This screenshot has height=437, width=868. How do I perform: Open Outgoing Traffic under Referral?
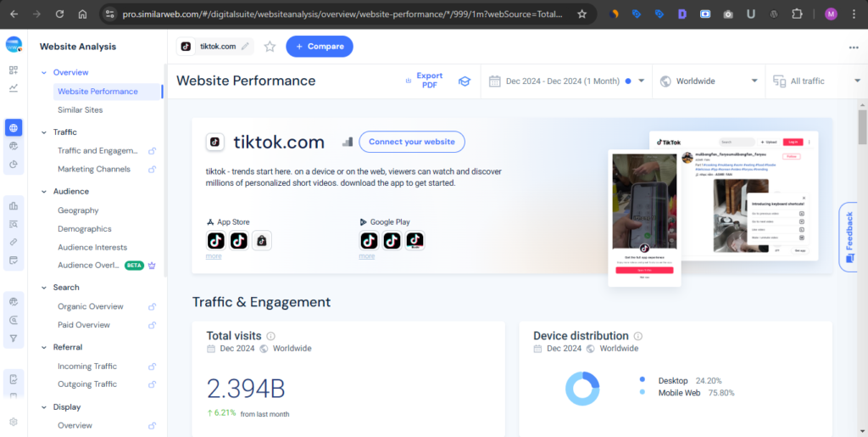coord(87,384)
